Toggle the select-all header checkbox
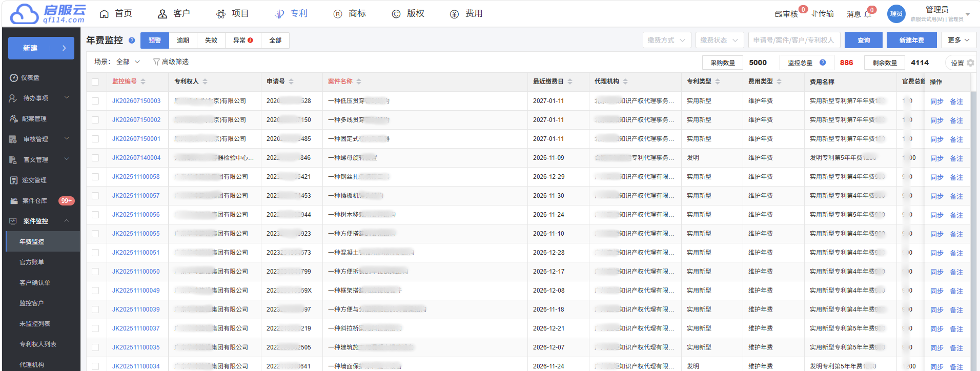 point(95,82)
